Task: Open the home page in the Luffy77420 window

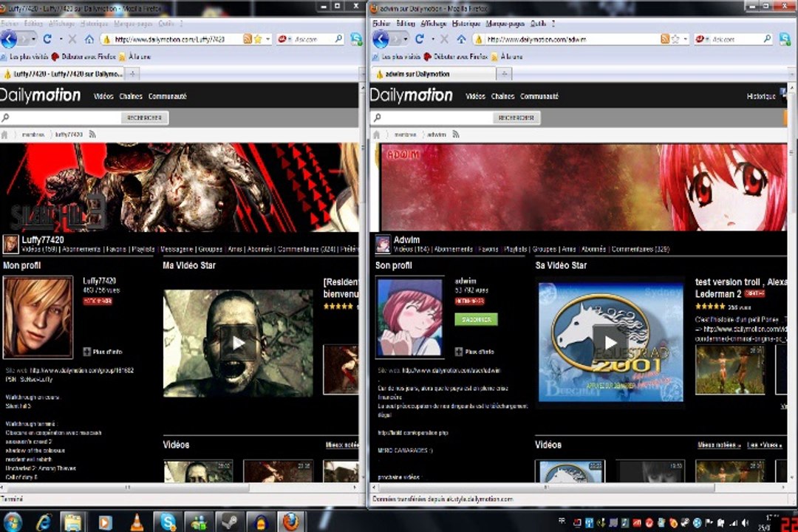Action: (x=89, y=38)
